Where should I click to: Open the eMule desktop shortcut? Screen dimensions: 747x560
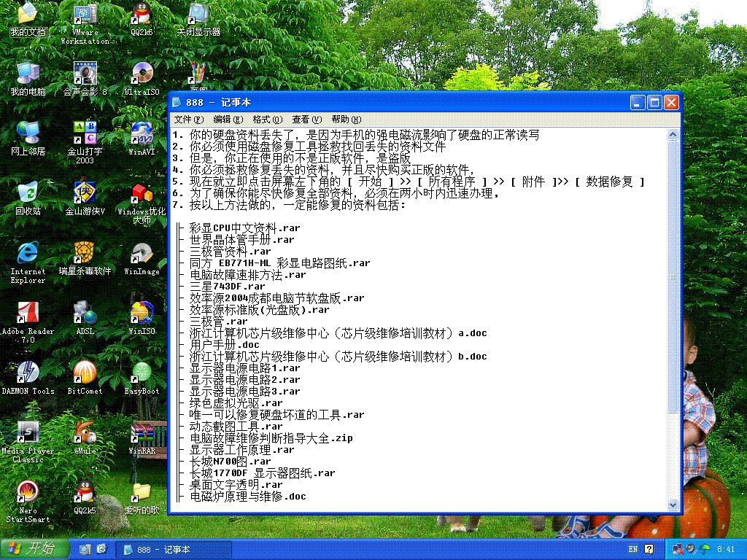point(85,438)
